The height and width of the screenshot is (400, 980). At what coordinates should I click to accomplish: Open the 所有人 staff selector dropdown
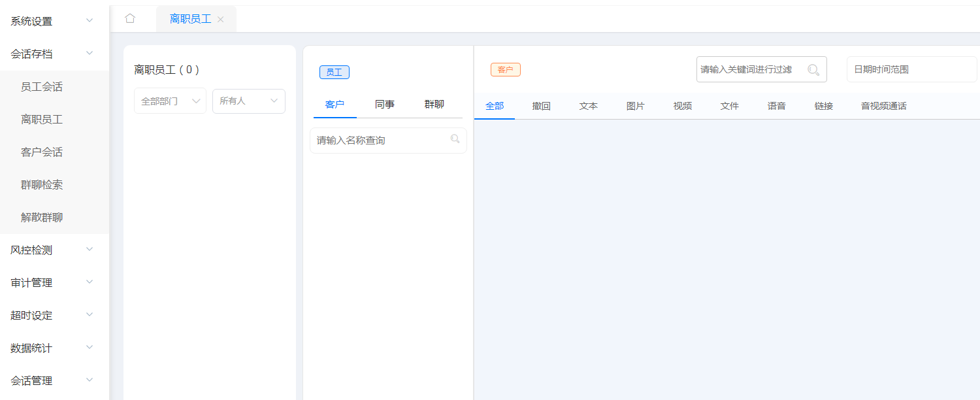[x=248, y=101]
